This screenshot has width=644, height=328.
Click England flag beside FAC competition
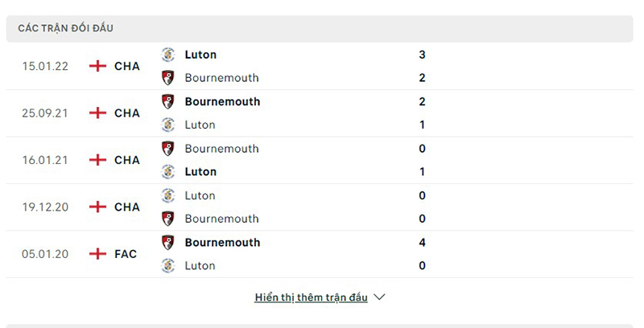point(97,254)
